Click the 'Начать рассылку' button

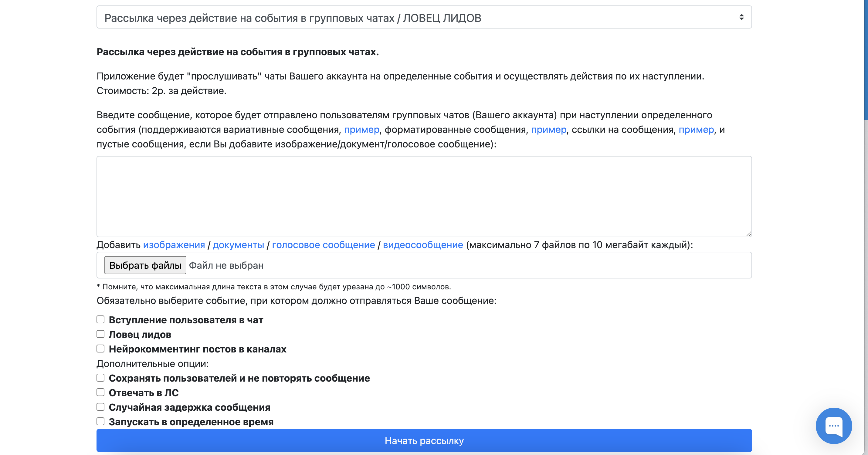[424, 440]
